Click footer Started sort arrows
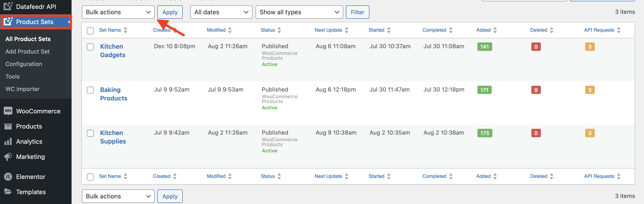 click(389, 176)
